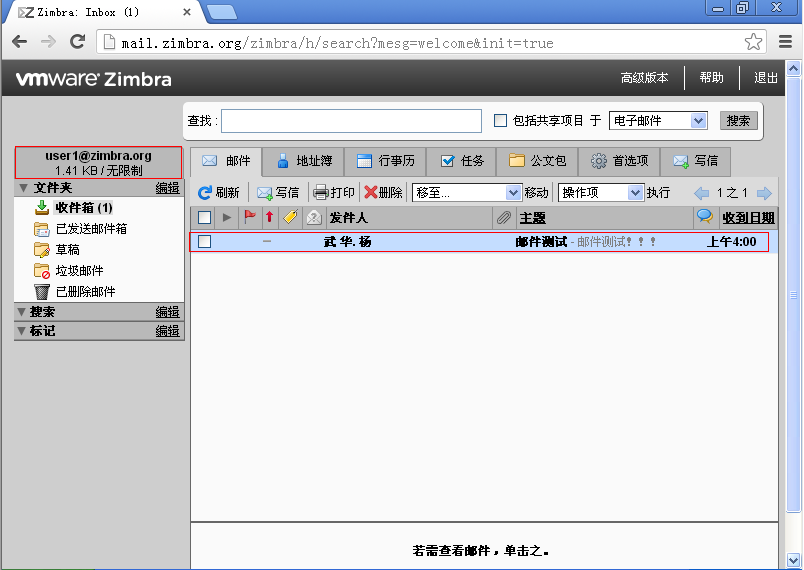Open the Chrome menu icon
Screen dimensions: 804x570
[x=785, y=42]
